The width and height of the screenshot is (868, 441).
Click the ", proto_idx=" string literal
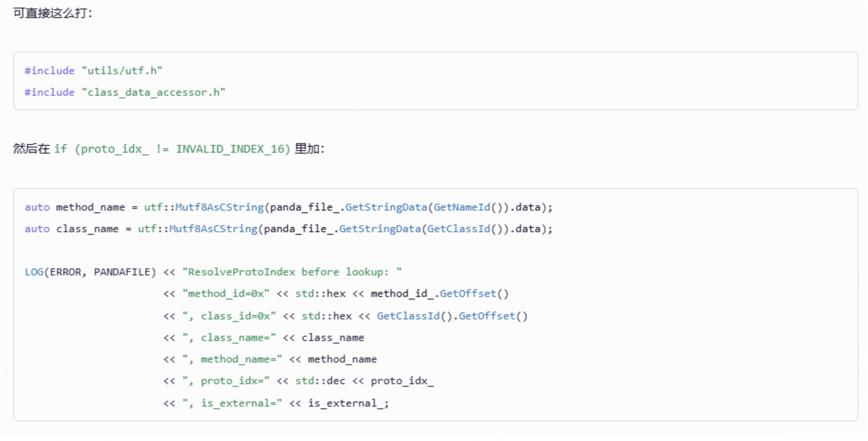(226, 381)
